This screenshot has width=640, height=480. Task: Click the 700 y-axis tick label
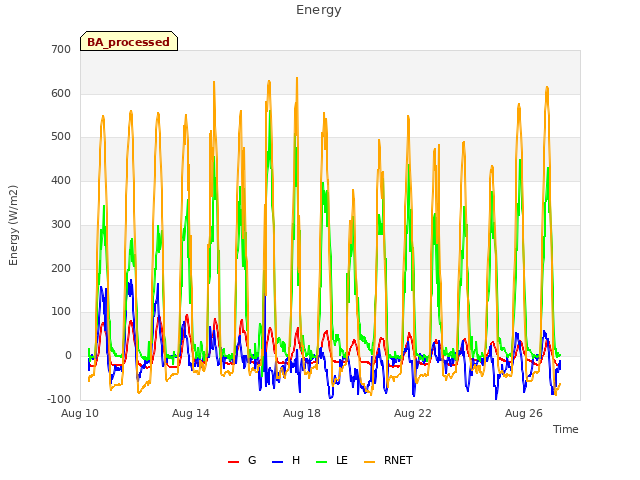[x=61, y=49]
